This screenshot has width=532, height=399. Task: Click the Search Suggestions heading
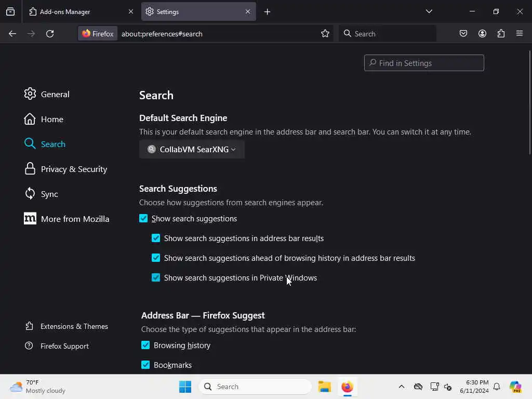[178, 189]
